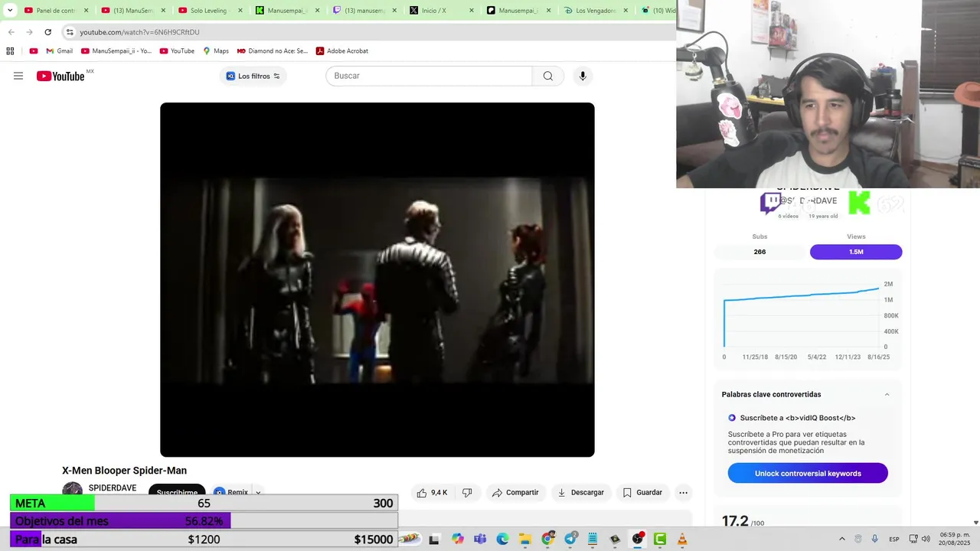Screen dimensions: 980x551
Task: Click the network icon in the system tray
Action: point(913,539)
